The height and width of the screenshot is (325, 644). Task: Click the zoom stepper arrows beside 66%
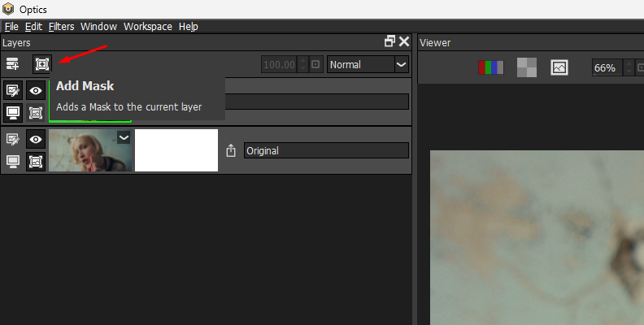[629, 67]
